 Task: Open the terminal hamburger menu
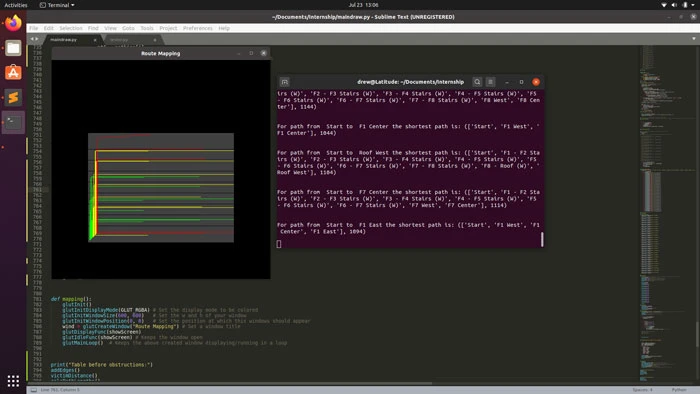(490, 82)
